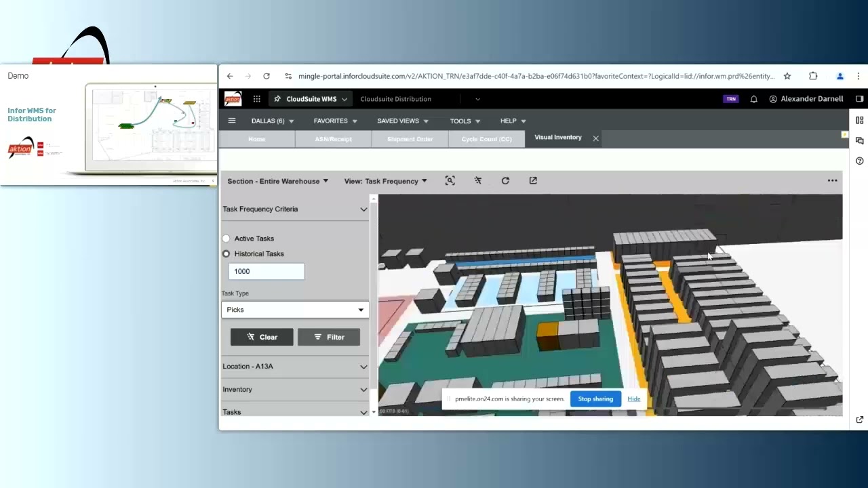This screenshot has height=488, width=868.
Task: Open Task Type Picks dropdown
Action: point(295,310)
